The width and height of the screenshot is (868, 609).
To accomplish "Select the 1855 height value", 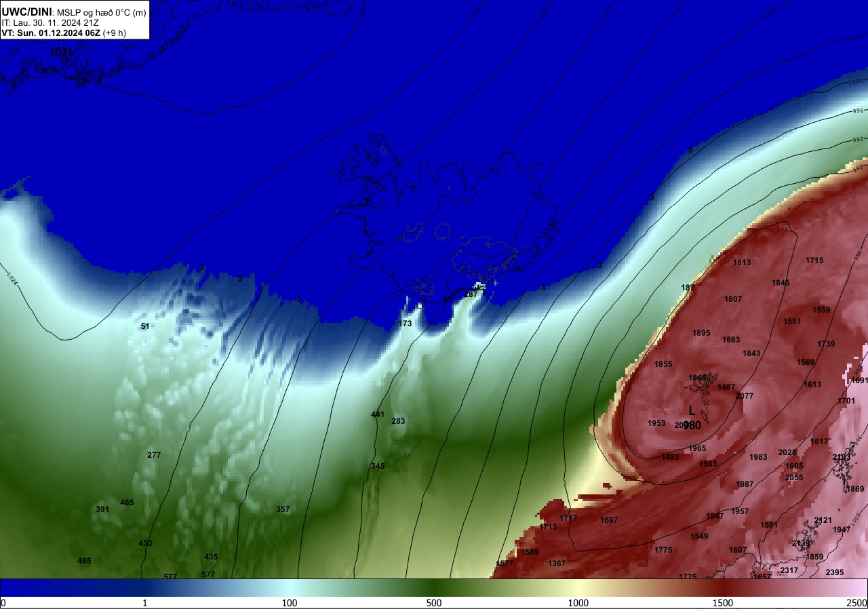I will [x=663, y=364].
